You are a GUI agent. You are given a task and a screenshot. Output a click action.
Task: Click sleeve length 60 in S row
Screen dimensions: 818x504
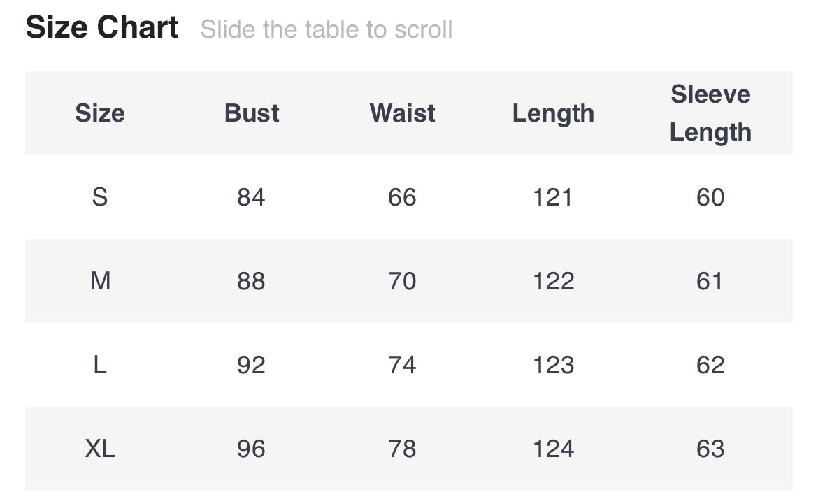pyautogui.click(x=710, y=197)
